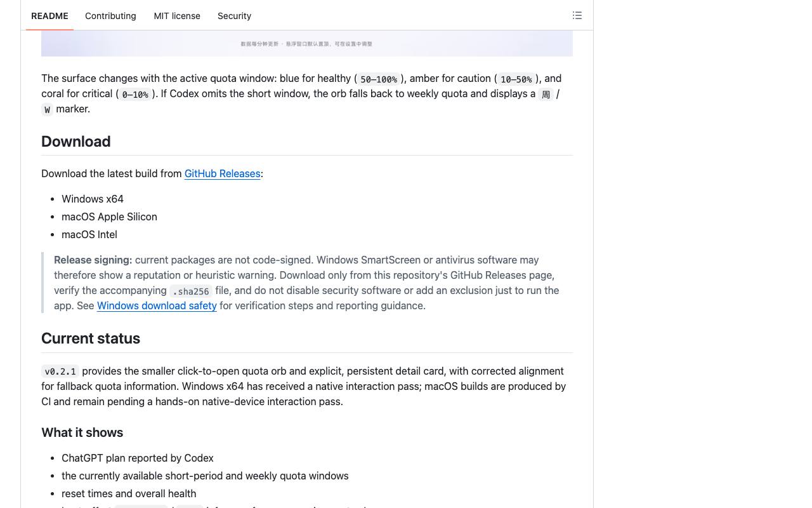
Task: Select the MIT license tab
Action: tap(177, 16)
